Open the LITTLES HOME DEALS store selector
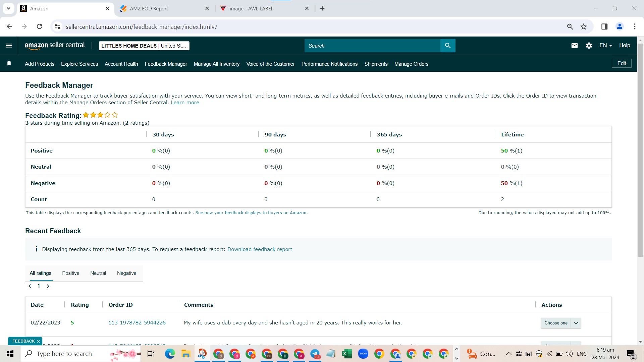The height and width of the screenshot is (362, 644). coord(144,46)
